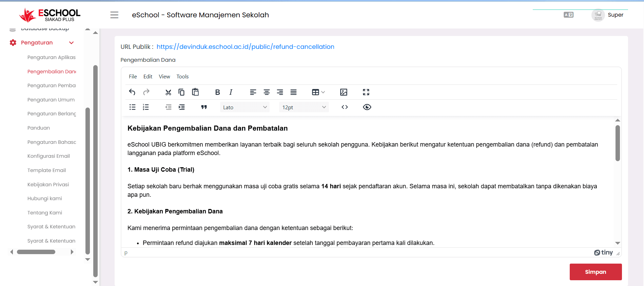Open the refund-cancellation public URL
This screenshot has height=286, width=644.
tap(246, 47)
